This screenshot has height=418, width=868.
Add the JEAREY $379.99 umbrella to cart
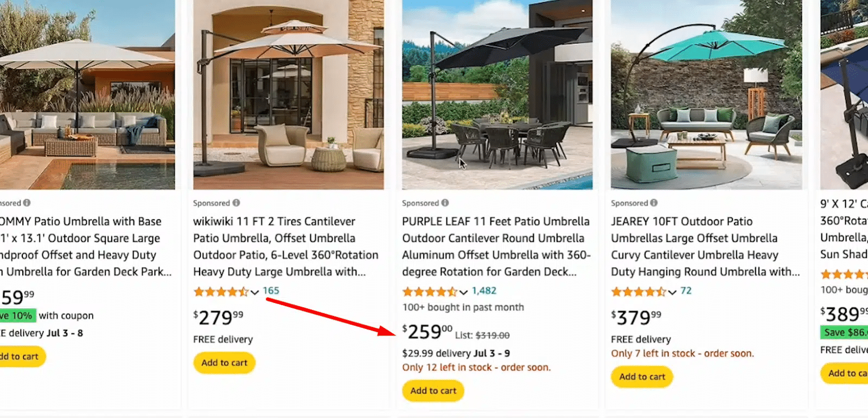point(642,377)
